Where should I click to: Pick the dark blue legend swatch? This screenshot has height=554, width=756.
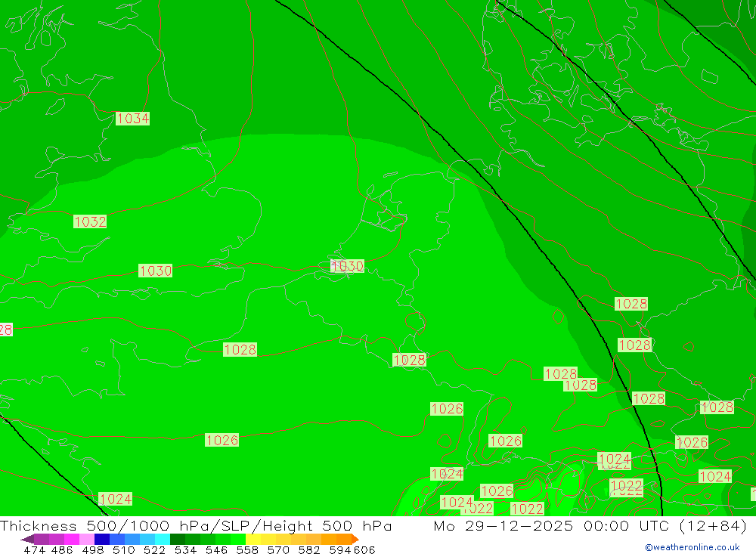[102, 539]
